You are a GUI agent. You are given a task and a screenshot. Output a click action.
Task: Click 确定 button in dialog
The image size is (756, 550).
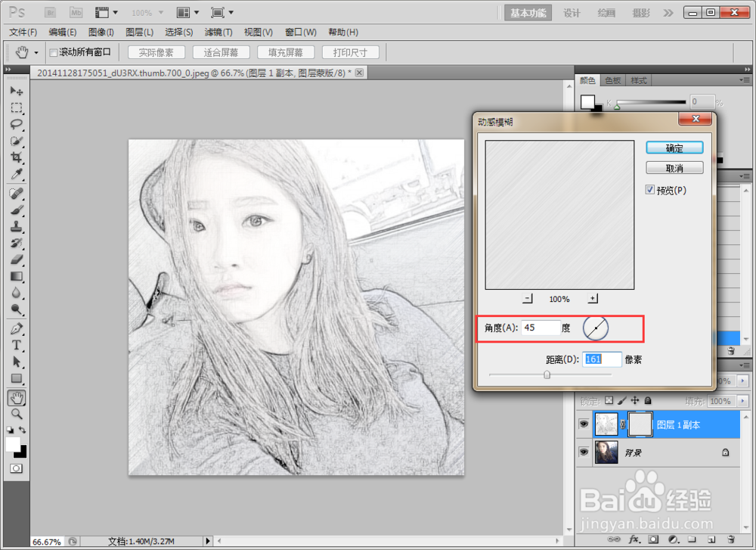pyautogui.click(x=674, y=148)
